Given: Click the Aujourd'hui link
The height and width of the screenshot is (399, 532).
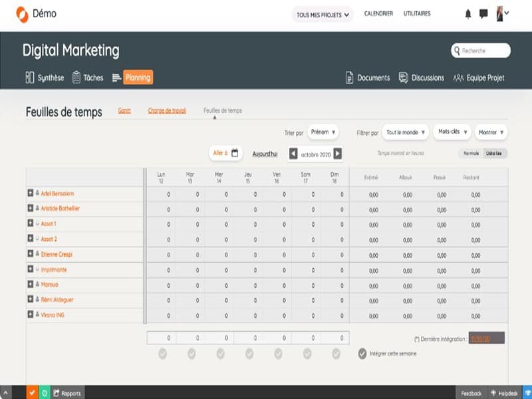Looking at the screenshot, I should click(265, 154).
